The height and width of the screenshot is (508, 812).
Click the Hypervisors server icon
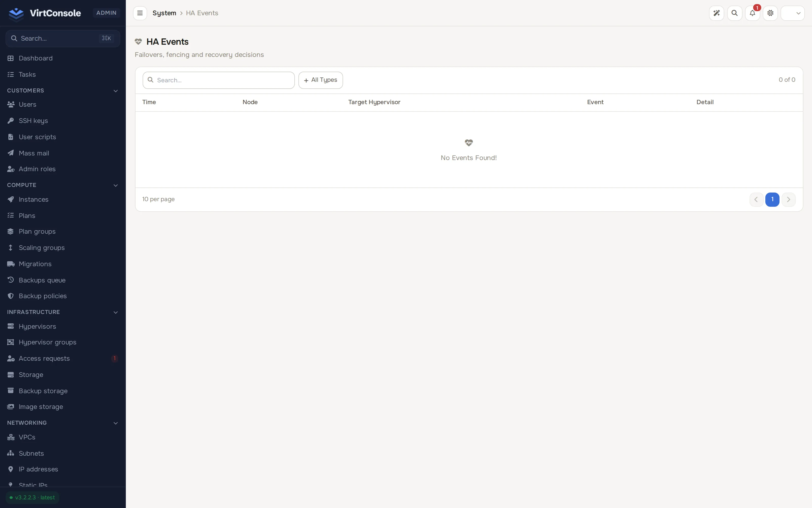click(11, 326)
